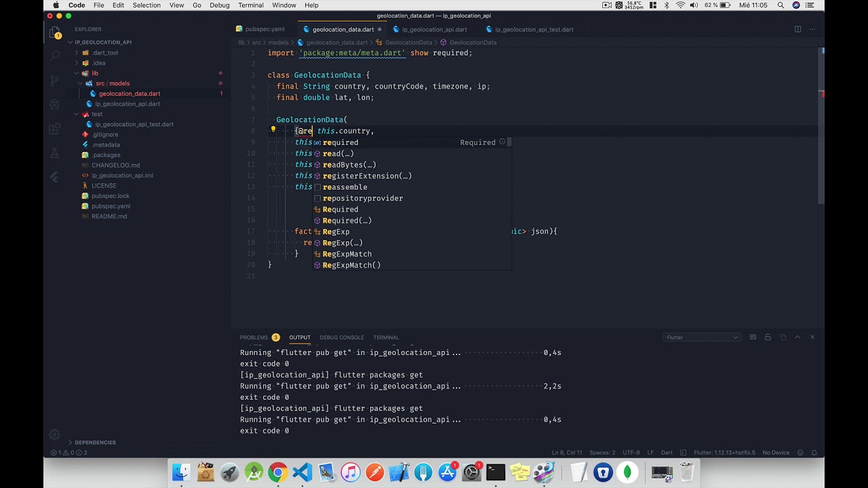Click the Split Editor icon

point(797,29)
